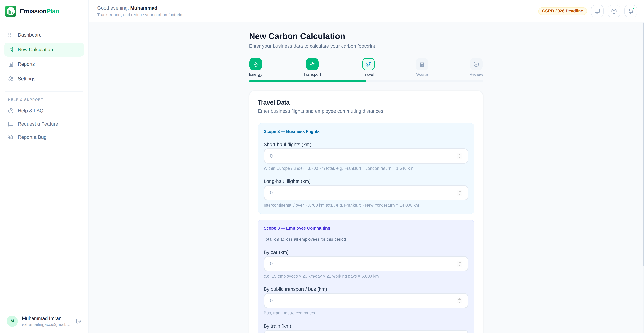644x333 pixels.
Task: Decrease Short-haul flights value with down arrow
Action: coord(459,158)
